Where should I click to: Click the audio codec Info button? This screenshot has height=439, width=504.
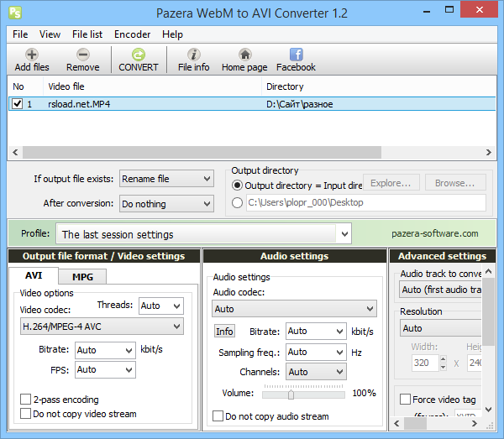point(224,331)
